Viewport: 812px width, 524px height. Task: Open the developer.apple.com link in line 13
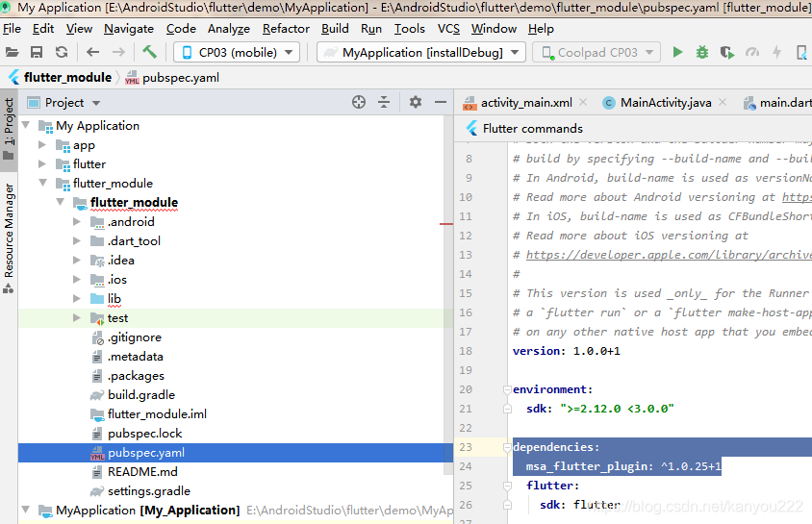click(x=669, y=255)
